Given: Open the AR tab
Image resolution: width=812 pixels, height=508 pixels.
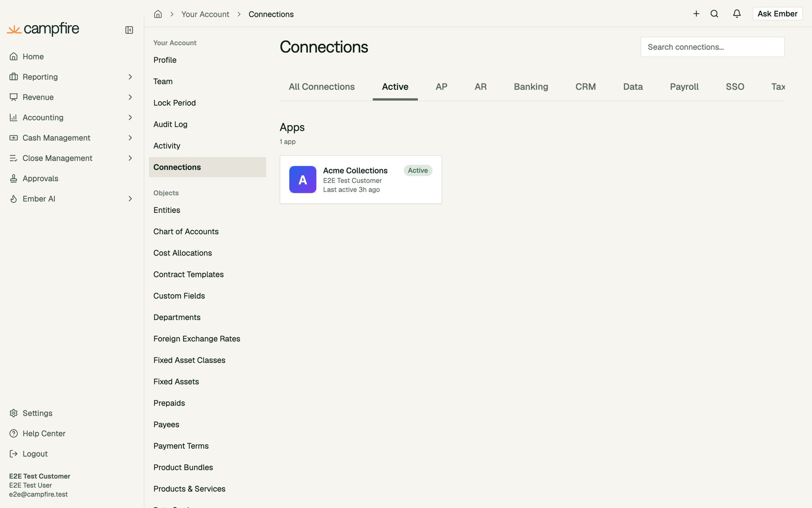Looking at the screenshot, I should point(480,87).
